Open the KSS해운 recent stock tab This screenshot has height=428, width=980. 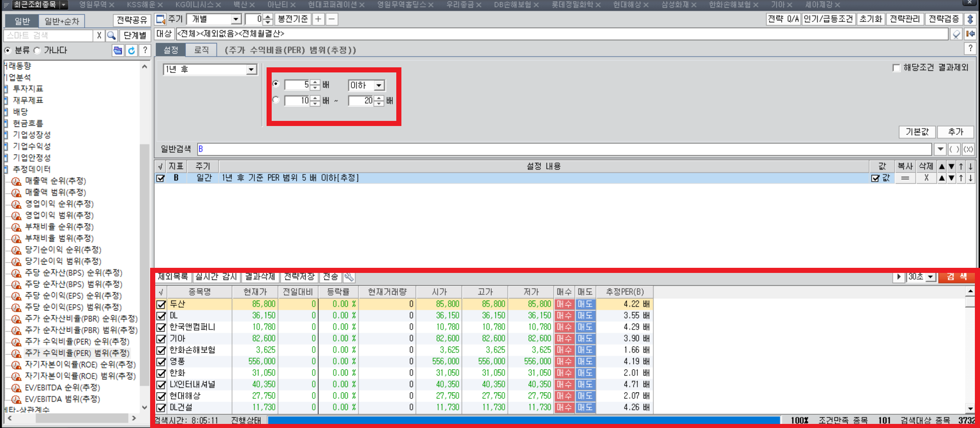145,5
